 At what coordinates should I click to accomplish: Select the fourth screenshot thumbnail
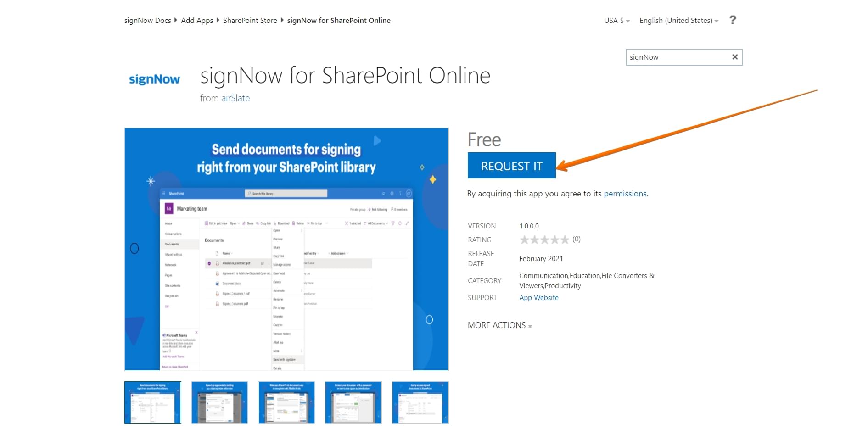(353, 402)
